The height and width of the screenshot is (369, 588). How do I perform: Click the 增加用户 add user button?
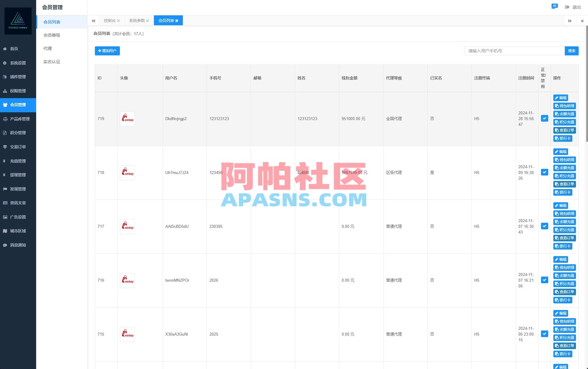pos(107,51)
